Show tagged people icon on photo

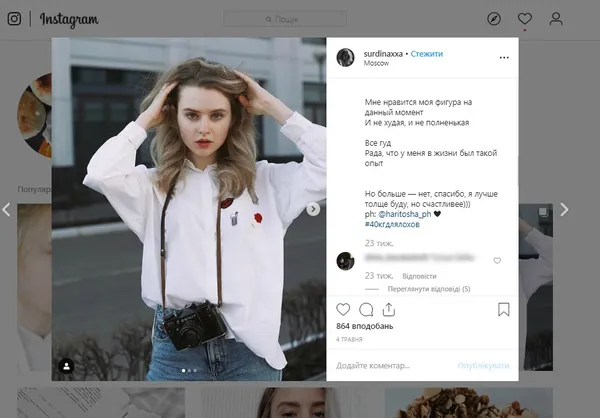66,366
